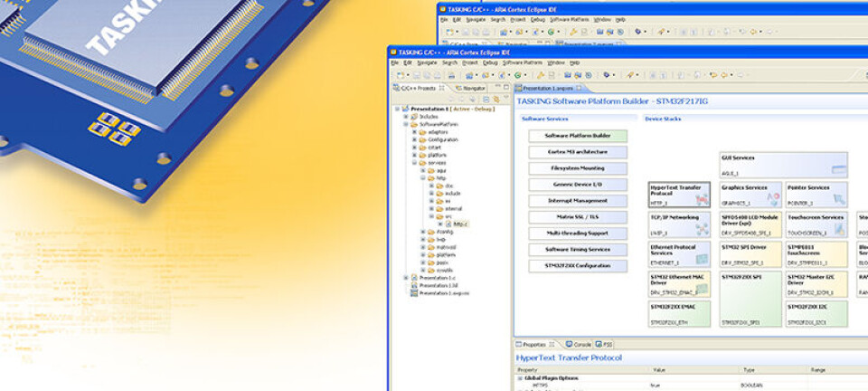Select Presentation 1.c file in tree
The image size is (868, 391).
pyautogui.click(x=433, y=278)
